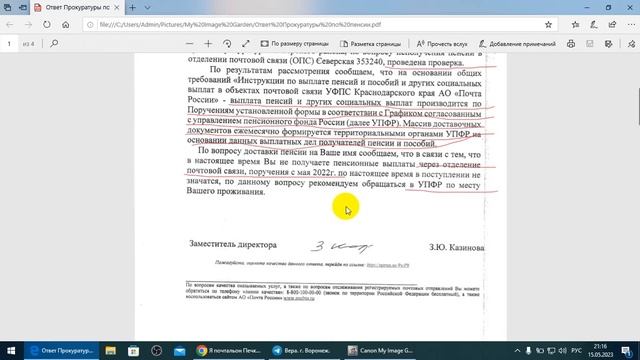Open a new tab with plus button
This screenshot has width=640, height=360.
(132, 7)
